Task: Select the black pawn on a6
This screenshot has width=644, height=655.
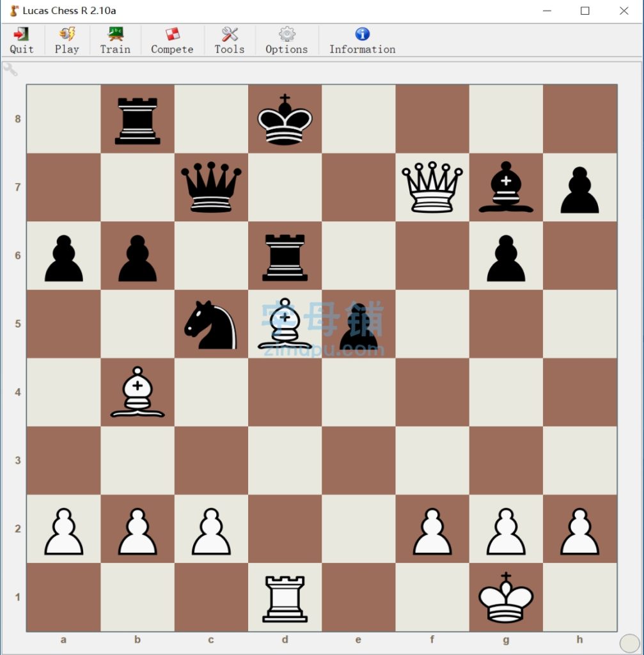Action: (63, 258)
